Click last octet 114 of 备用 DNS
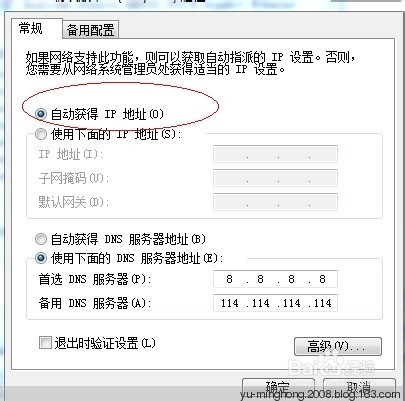405x401 pixels. tap(322, 303)
